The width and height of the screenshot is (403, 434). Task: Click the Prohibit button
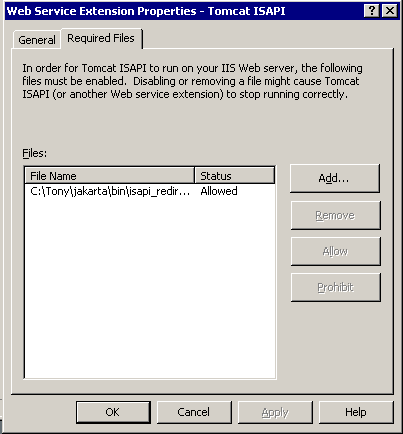pyautogui.click(x=335, y=287)
